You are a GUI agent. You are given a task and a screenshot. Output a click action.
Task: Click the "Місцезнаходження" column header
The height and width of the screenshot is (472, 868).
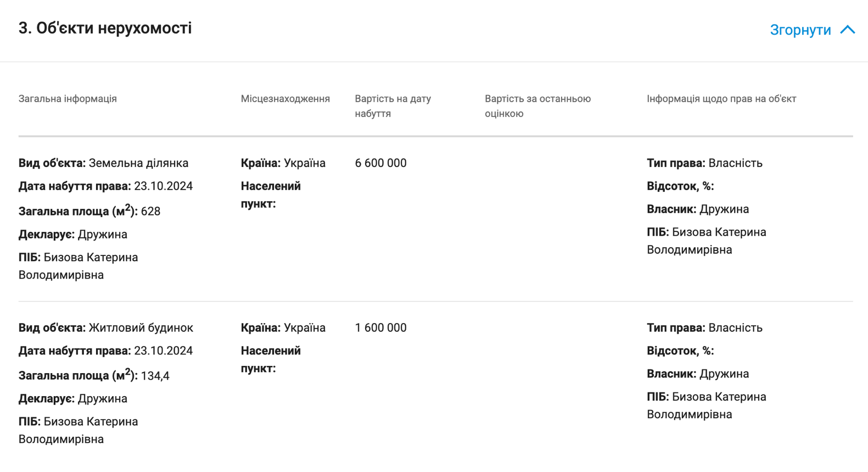285,99
